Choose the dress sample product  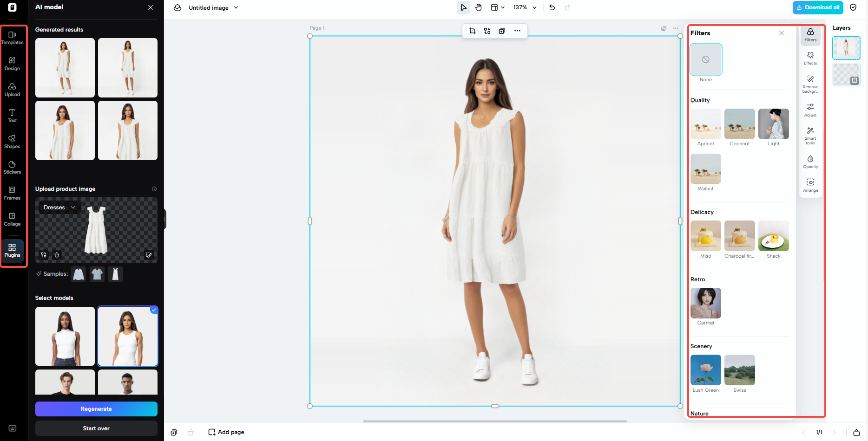tap(115, 274)
